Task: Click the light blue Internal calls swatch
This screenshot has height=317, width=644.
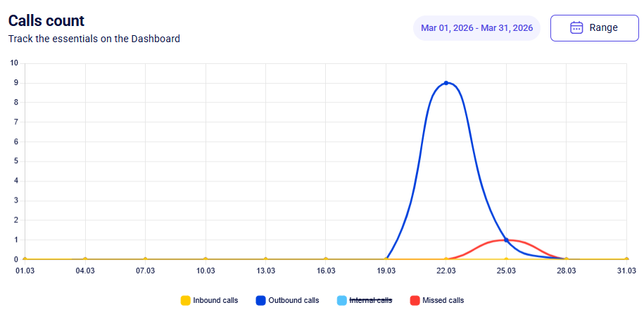Action: (x=341, y=300)
